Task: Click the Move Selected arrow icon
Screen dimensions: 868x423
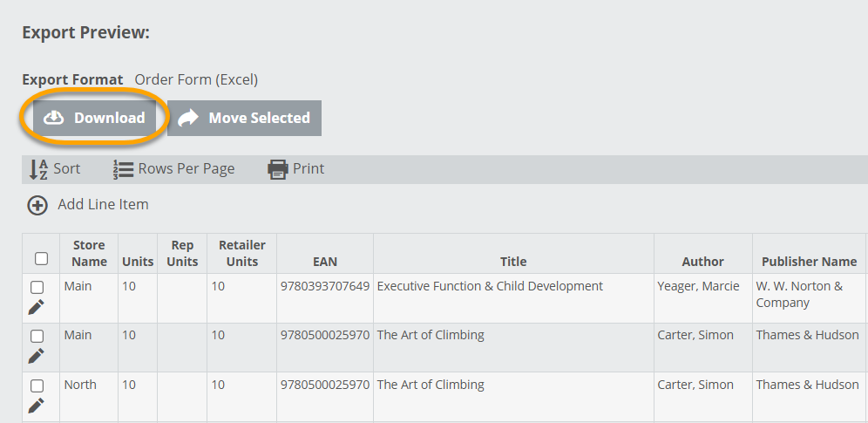Action: click(187, 118)
